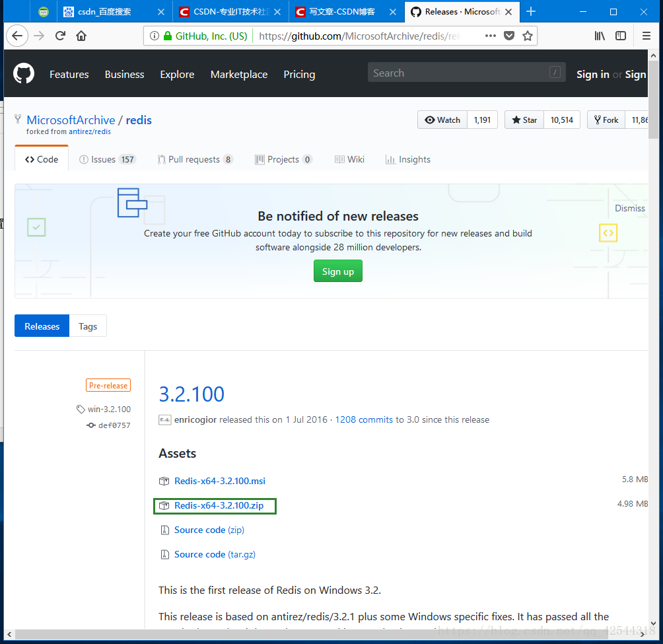This screenshot has height=644, width=663.
Task: Download Source code (tar.gz)
Action: point(215,554)
